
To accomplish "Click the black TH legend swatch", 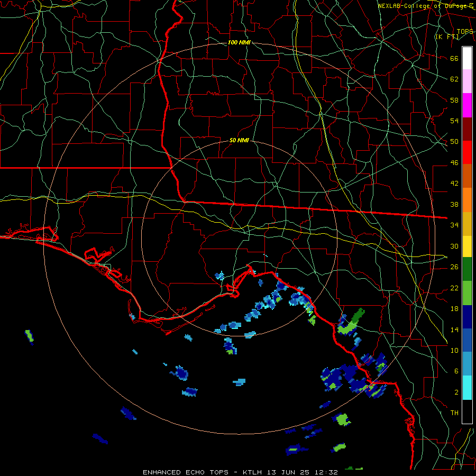I will click(467, 411).
